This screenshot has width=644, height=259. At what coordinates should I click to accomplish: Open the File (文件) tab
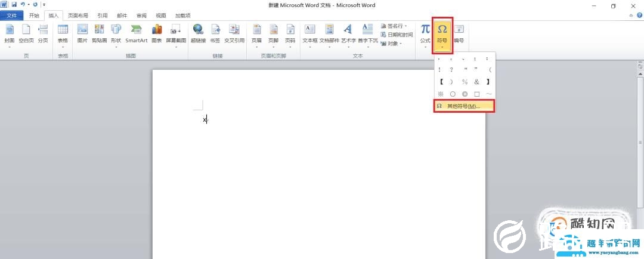[12, 16]
